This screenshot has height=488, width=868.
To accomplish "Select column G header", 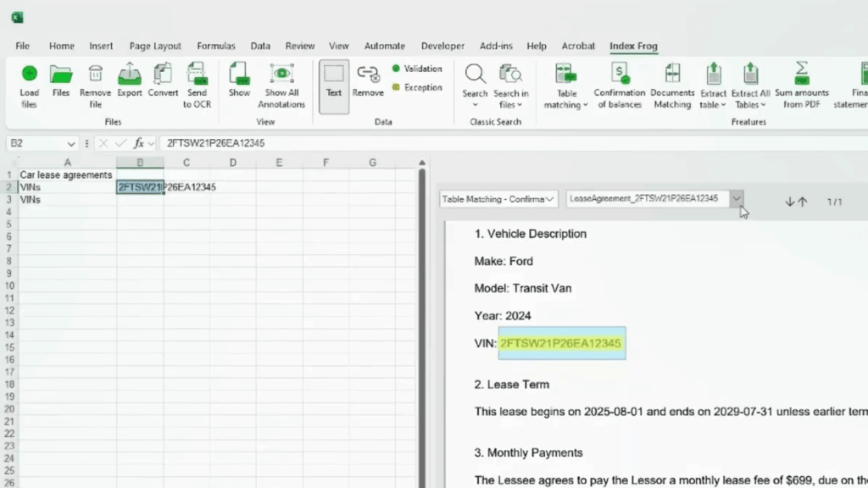I will pos(373,163).
